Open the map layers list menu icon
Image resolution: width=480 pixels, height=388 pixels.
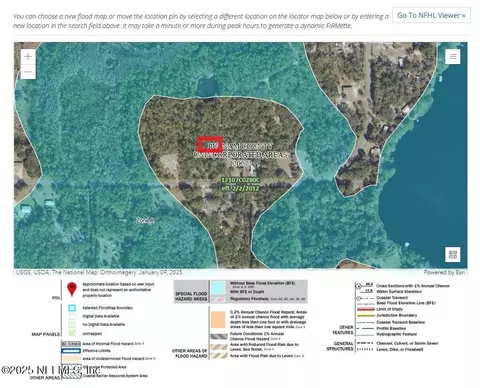453,56
